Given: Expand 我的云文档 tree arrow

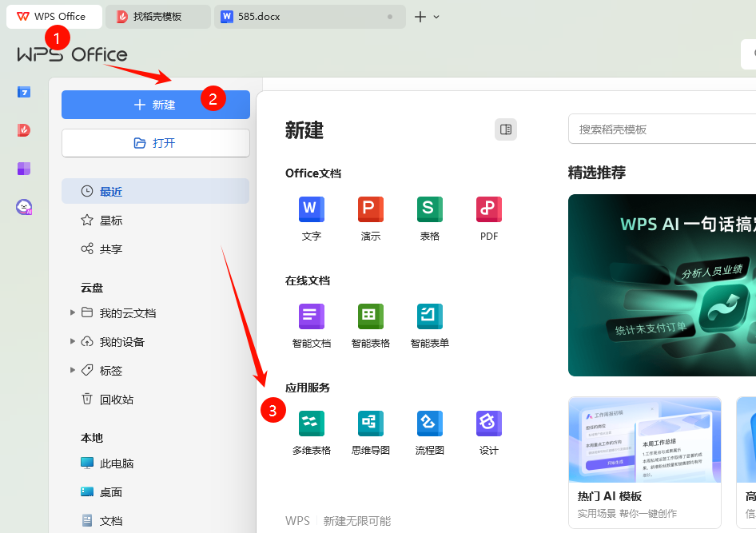Looking at the screenshot, I should (72, 312).
